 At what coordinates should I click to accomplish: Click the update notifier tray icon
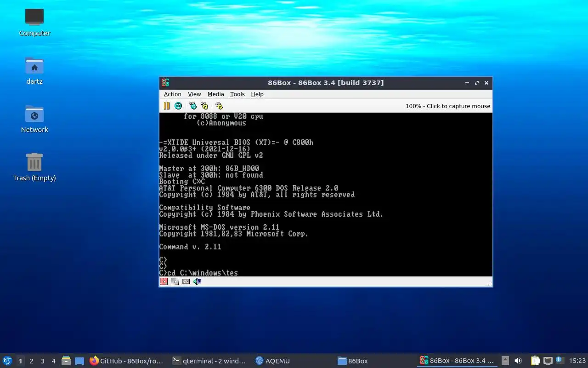pyautogui.click(x=559, y=360)
